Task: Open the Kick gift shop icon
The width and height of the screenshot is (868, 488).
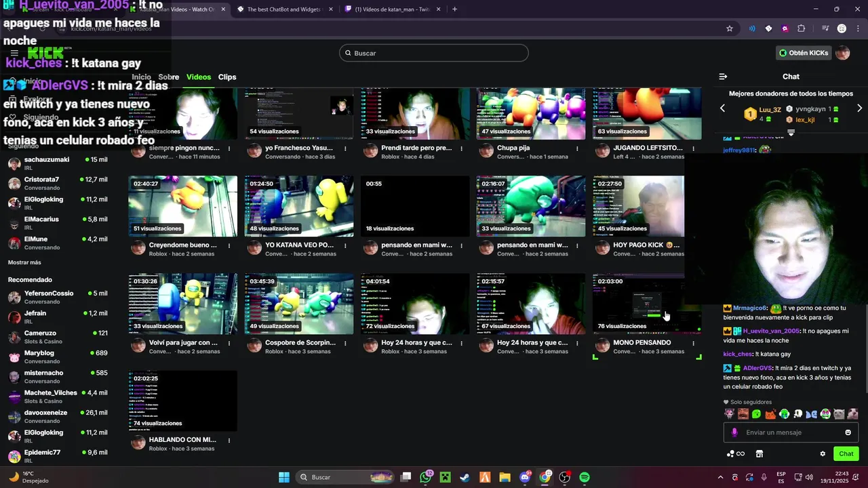Action: 759,454
